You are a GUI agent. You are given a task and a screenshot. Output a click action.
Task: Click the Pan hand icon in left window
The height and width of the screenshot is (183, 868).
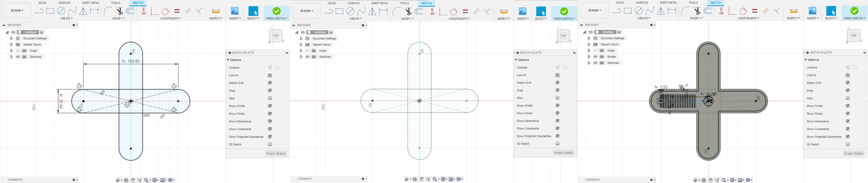133,180
